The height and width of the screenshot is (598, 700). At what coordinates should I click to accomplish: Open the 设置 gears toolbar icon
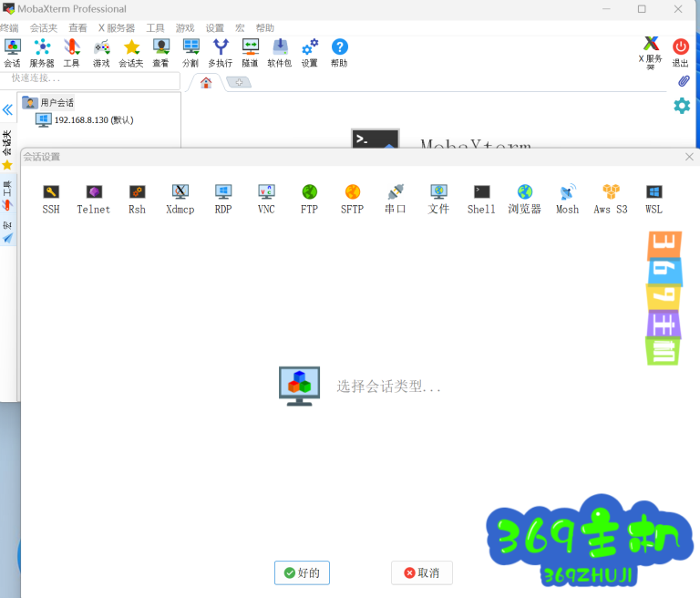[310, 53]
